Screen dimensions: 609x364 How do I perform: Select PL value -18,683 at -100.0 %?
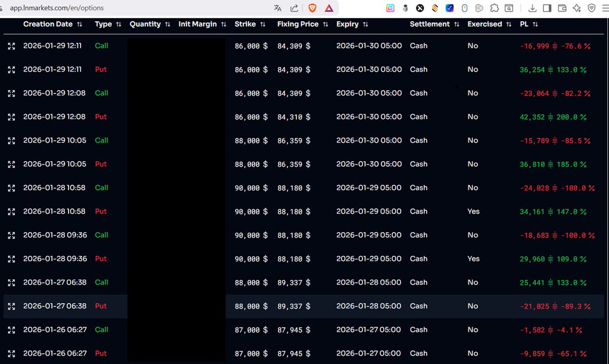pyautogui.click(x=557, y=235)
